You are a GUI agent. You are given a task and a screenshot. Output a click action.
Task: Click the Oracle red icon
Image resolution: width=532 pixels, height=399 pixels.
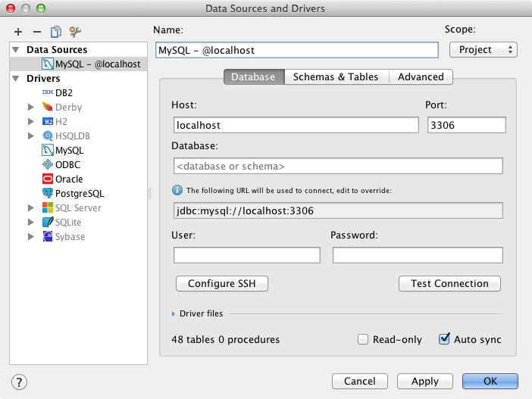coord(48,179)
